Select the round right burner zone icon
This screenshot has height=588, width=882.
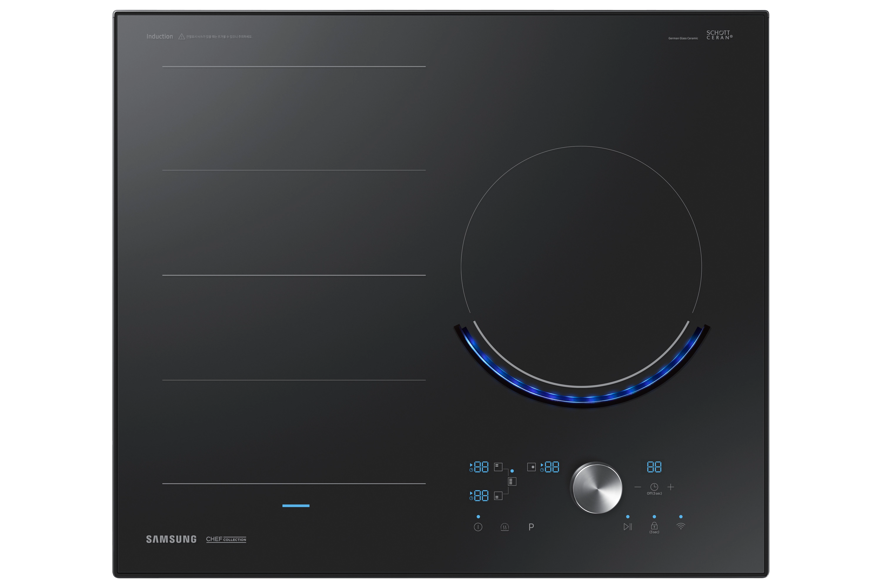coord(531,467)
